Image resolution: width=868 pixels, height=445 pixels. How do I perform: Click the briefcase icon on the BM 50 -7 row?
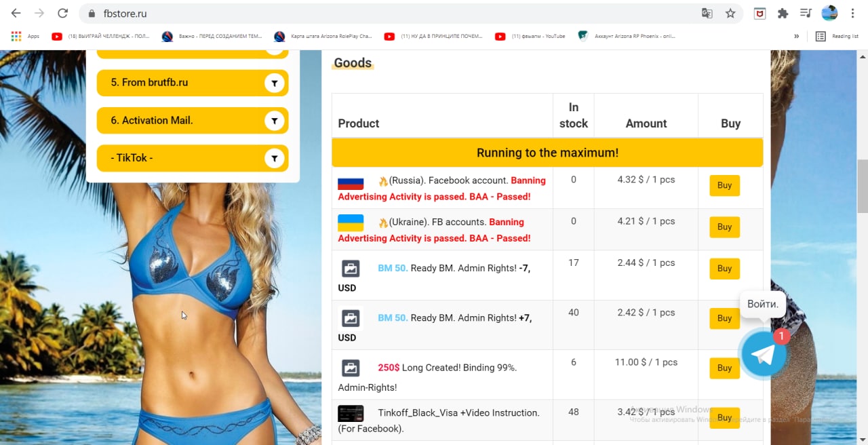pos(351,269)
